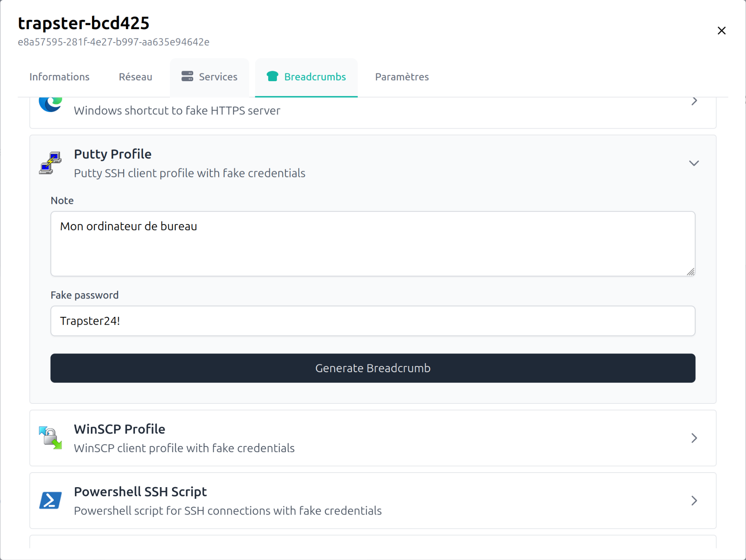
Task: Click the Putty Profile heading text
Action: (112, 154)
